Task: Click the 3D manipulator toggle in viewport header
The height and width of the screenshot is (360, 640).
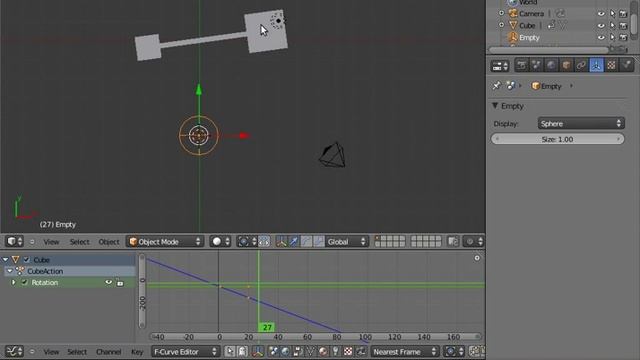Action: coord(281,242)
